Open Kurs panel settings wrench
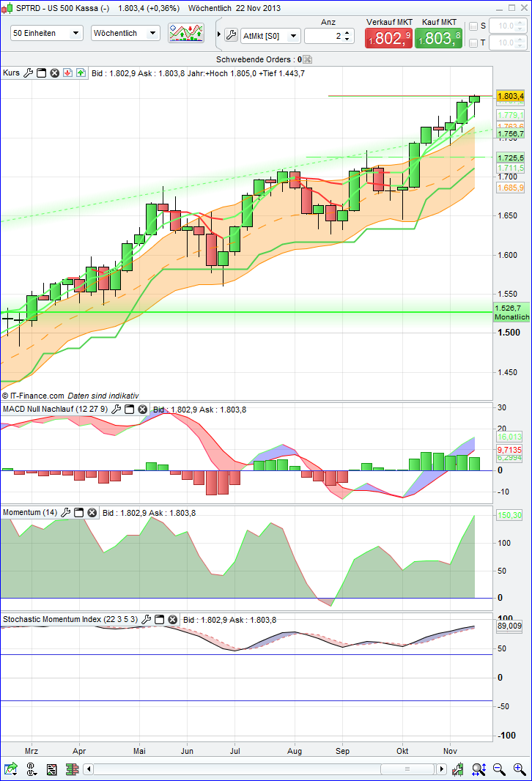The width and height of the screenshot is (532, 781). [x=29, y=73]
